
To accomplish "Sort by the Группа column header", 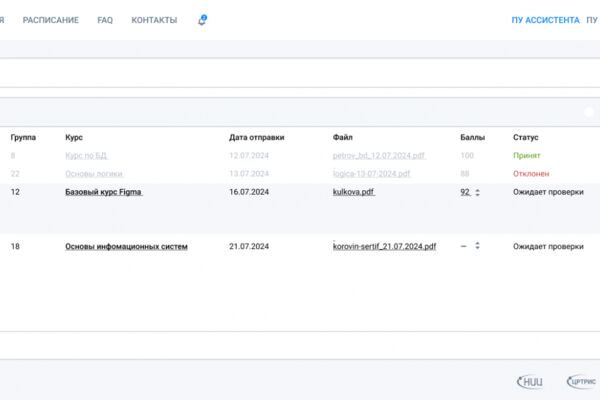I will [x=23, y=137].
